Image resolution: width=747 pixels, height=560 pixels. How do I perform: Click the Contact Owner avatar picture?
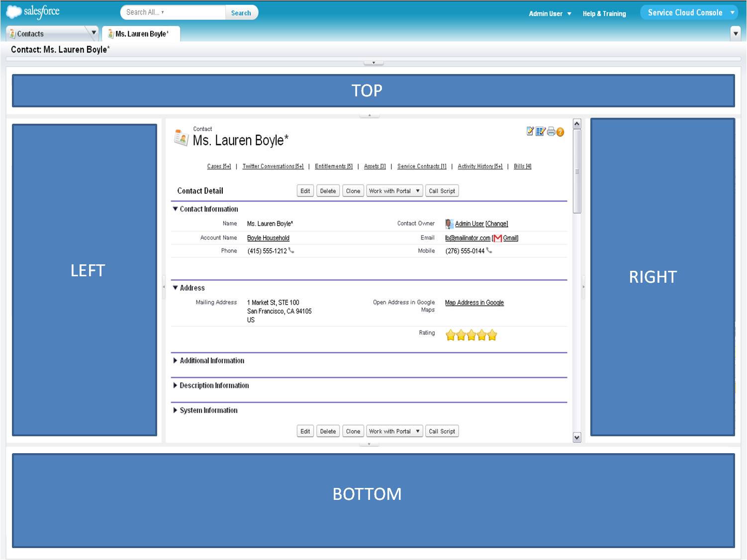pyautogui.click(x=449, y=224)
